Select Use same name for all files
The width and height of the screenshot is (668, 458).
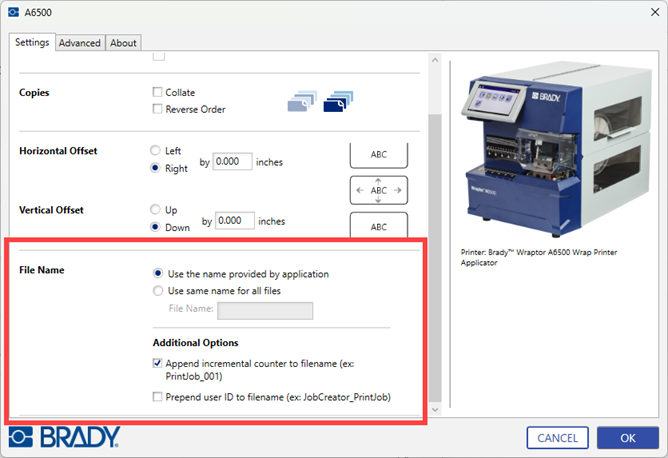pos(159,291)
